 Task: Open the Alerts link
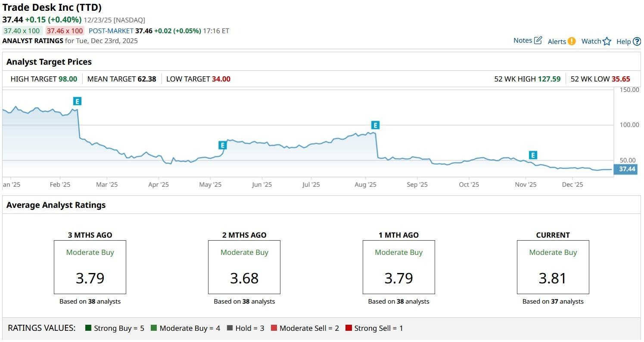pyautogui.click(x=557, y=41)
